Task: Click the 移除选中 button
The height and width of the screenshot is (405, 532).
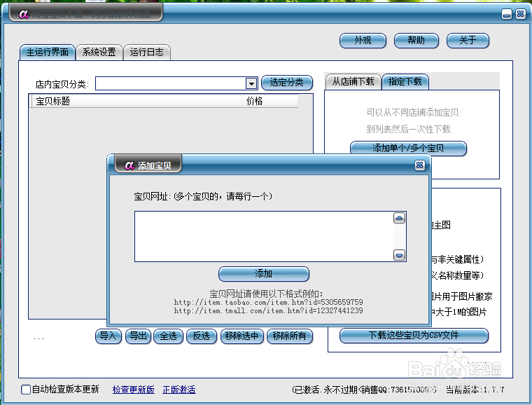Action: (x=242, y=336)
